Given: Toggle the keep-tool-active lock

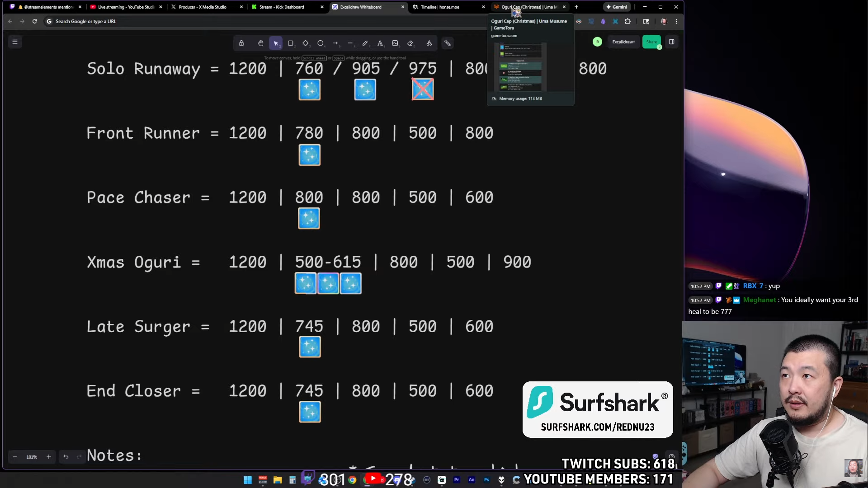Looking at the screenshot, I should coord(241,43).
